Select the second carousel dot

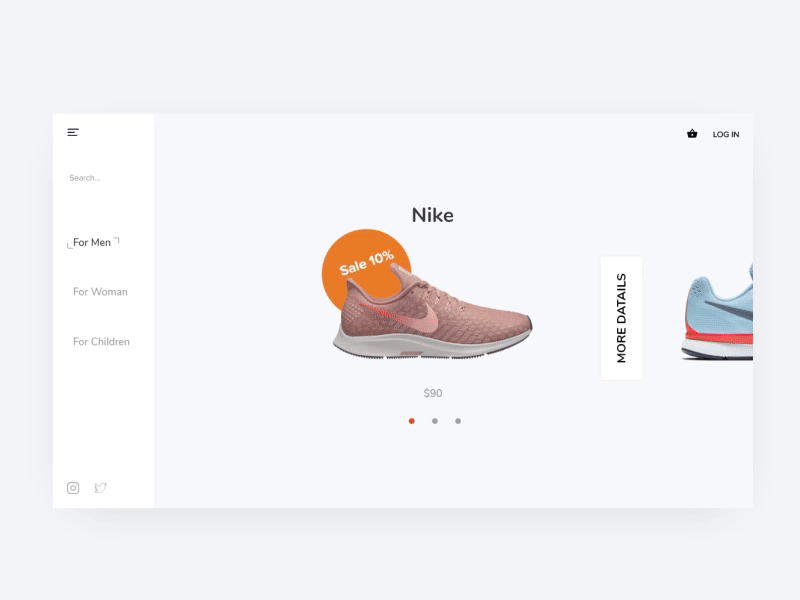(435, 421)
